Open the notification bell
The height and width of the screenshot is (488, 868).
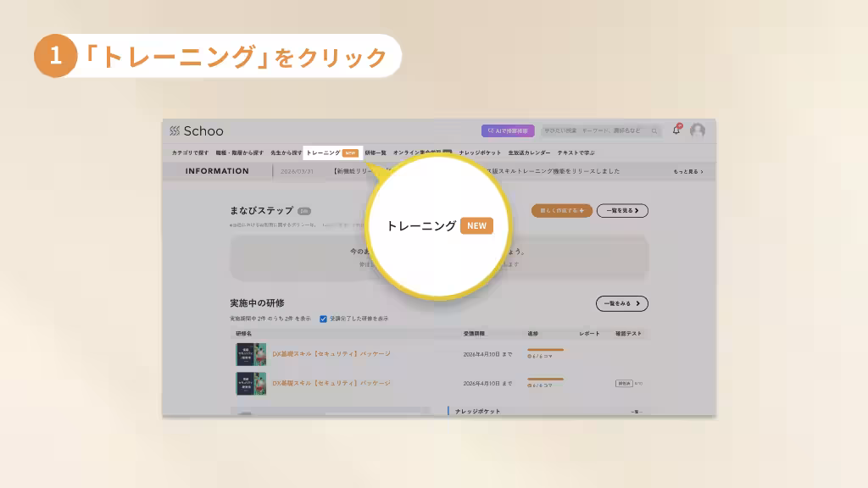[x=676, y=130]
